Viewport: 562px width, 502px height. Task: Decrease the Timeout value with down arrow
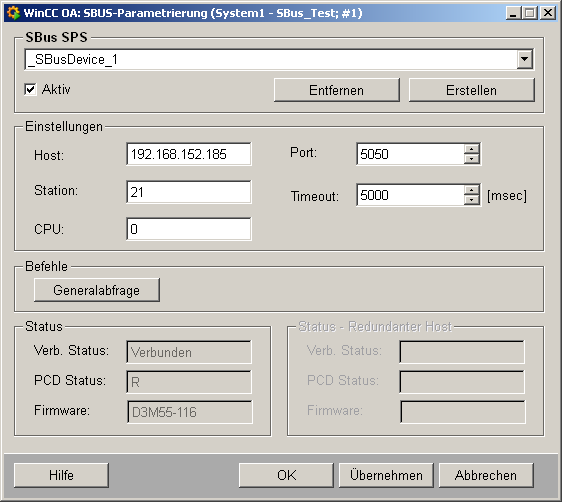click(472, 200)
